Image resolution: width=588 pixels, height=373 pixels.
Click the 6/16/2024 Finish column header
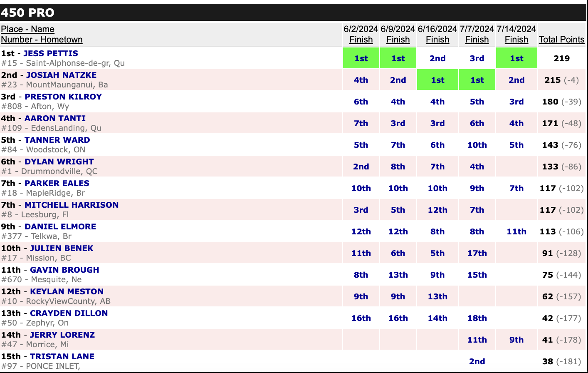[x=437, y=40]
